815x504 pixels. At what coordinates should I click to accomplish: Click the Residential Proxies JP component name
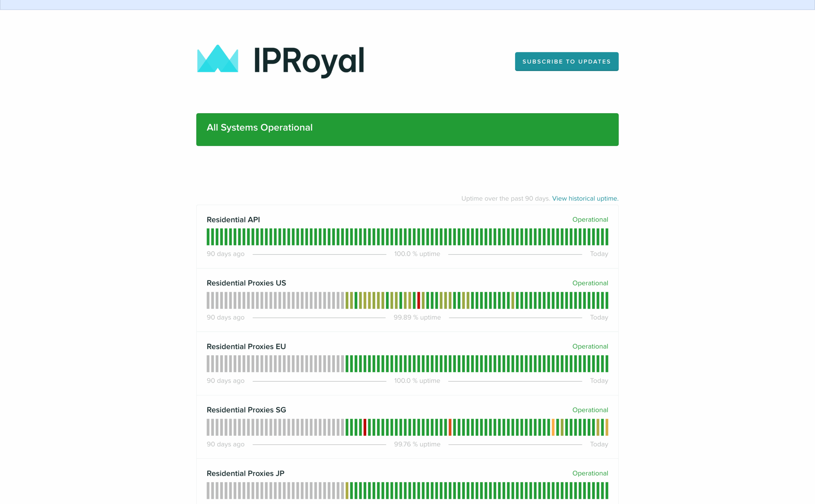[245, 473]
